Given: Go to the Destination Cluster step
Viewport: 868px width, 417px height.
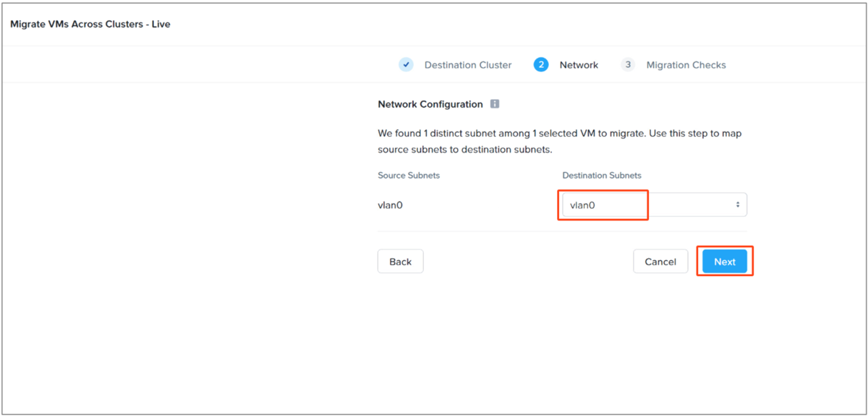Looking at the screenshot, I should coord(468,65).
